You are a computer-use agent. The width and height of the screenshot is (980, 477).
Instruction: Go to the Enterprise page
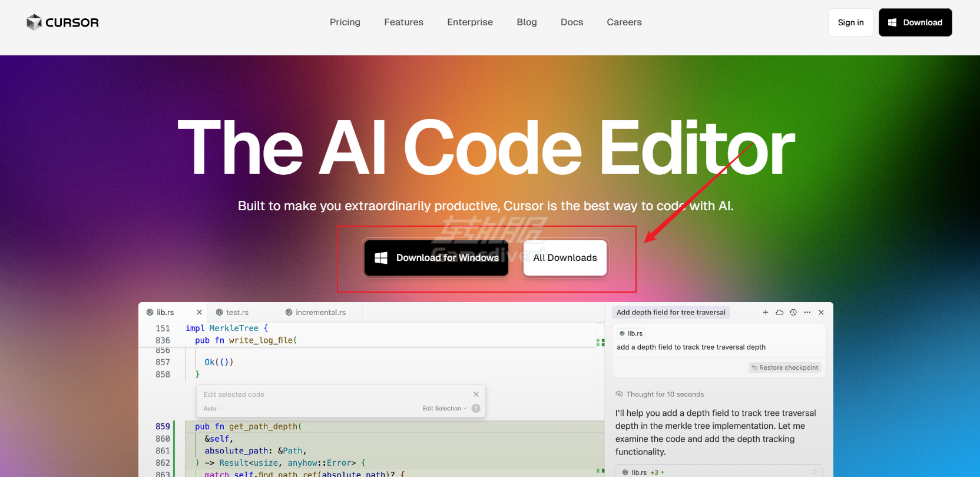tap(470, 22)
